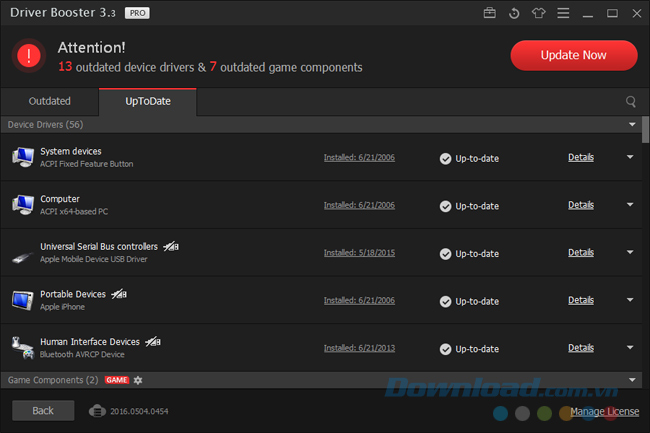The image size is (650, 433).
Task: Click the Update Now button
Action: point(574,56)
